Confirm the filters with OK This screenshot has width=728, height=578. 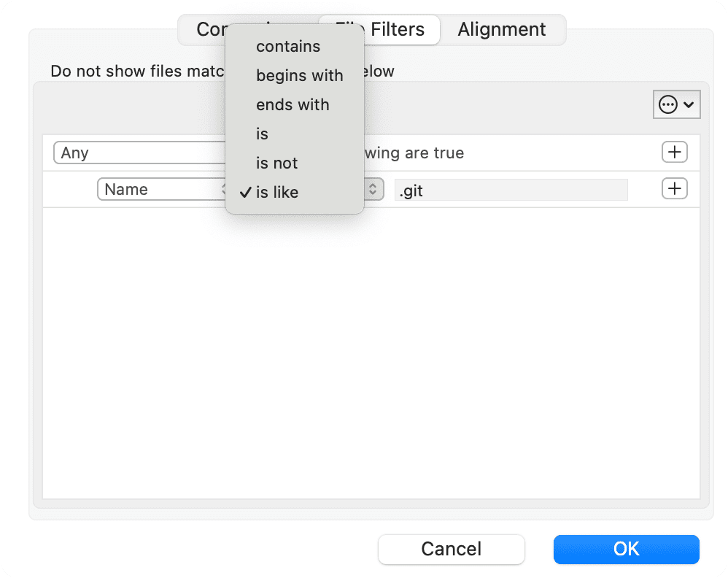click(x=626, y=550)
